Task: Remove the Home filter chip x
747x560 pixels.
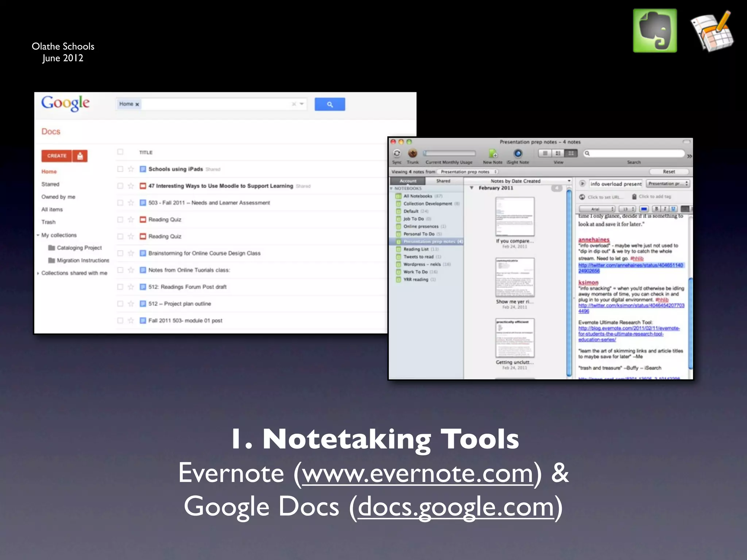Action: (x=137, y=104)
